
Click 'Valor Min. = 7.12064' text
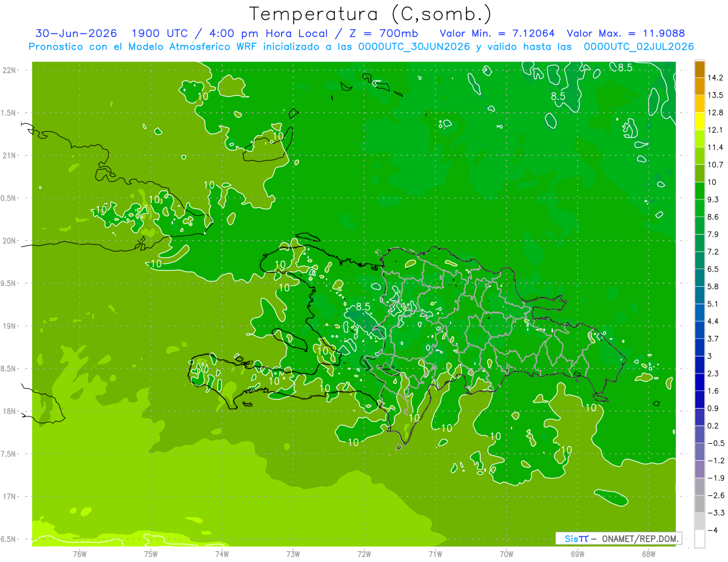(x=497, y=33)
